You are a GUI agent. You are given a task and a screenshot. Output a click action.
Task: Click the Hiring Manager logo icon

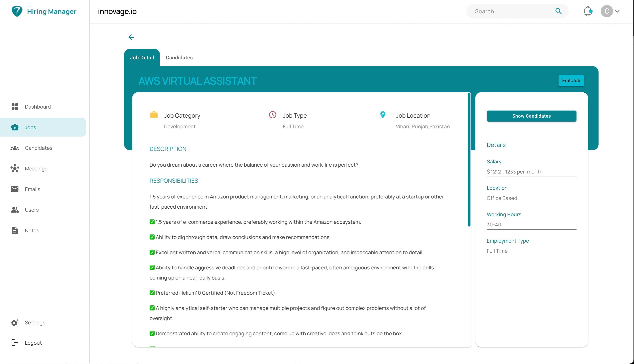17,11
